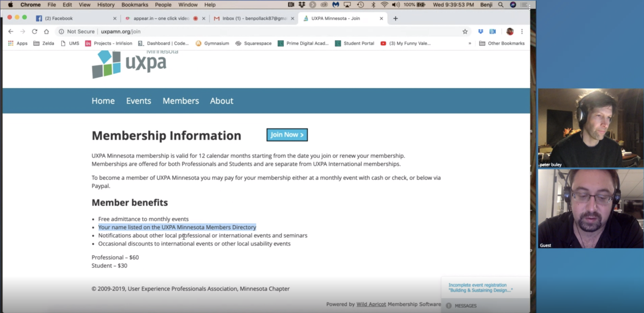Follow the Wild Apricot link
644x313 pixels.
371,304
